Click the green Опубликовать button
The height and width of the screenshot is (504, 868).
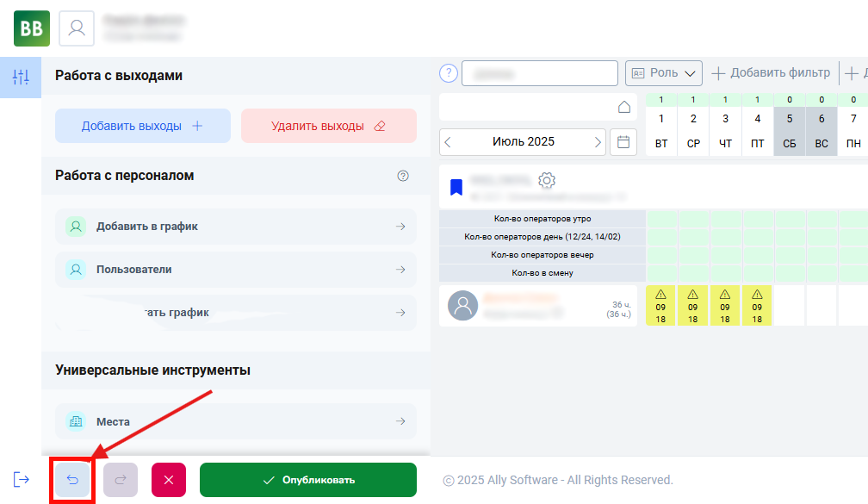coord(307,480)
